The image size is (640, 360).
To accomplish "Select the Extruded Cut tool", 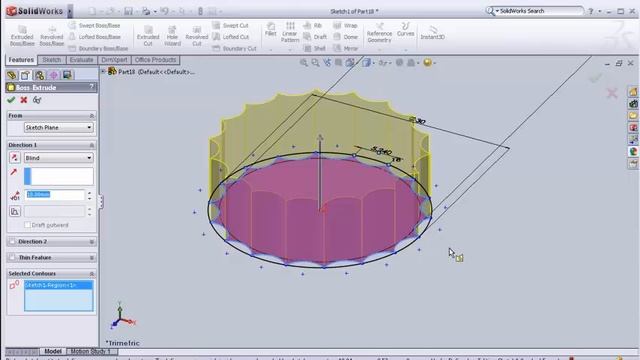I will pyautogui.click(x=148, y=36).
